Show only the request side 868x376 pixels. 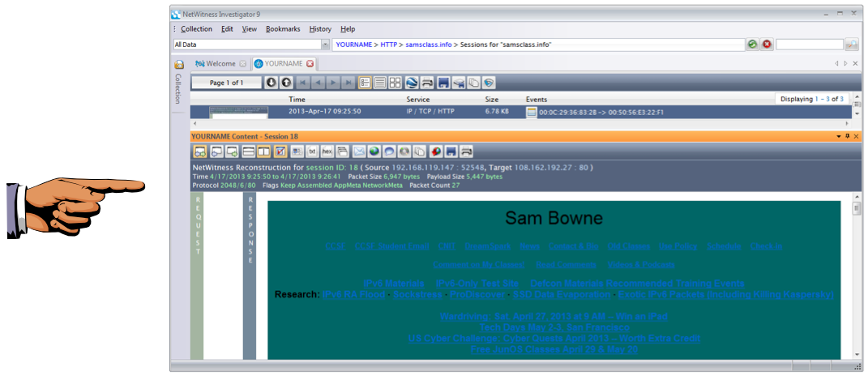click(x=216, y=152)
